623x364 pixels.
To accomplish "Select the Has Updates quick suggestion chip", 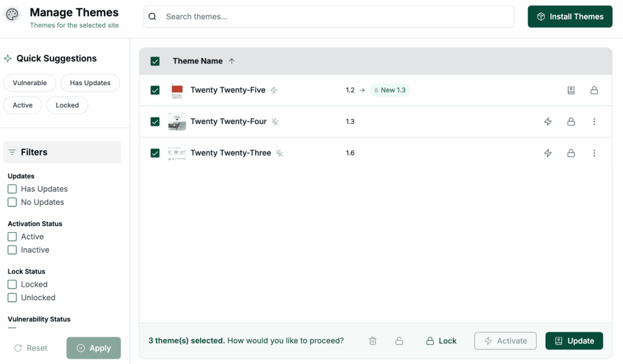I will pyautogui.click(x=90, y=83).
